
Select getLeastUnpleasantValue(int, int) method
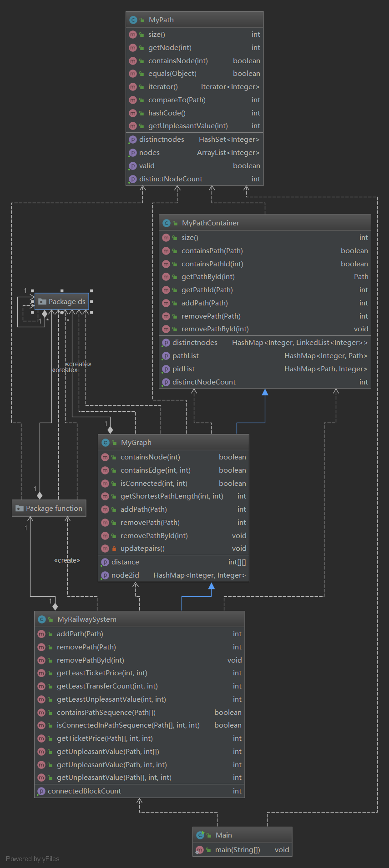pos(140,699)
